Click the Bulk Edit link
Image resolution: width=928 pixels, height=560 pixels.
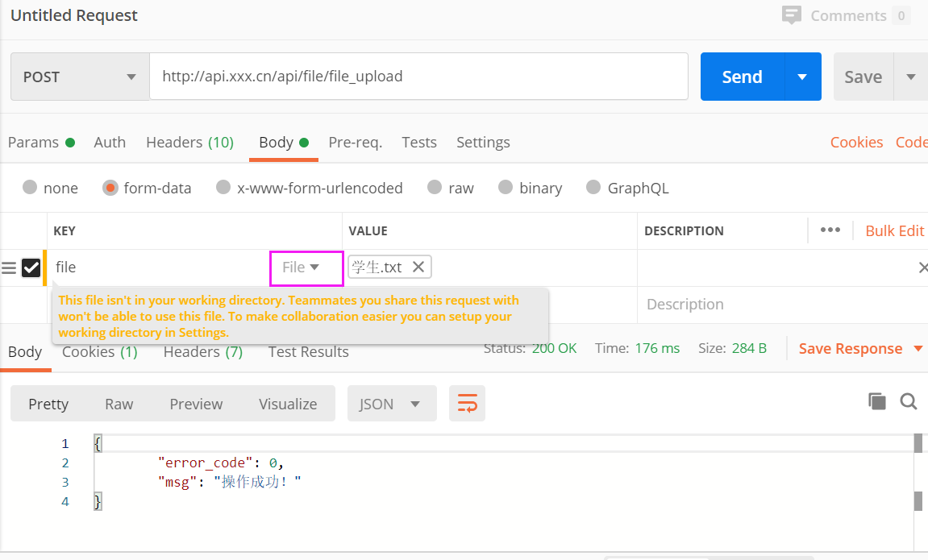[x=894, y=230]
